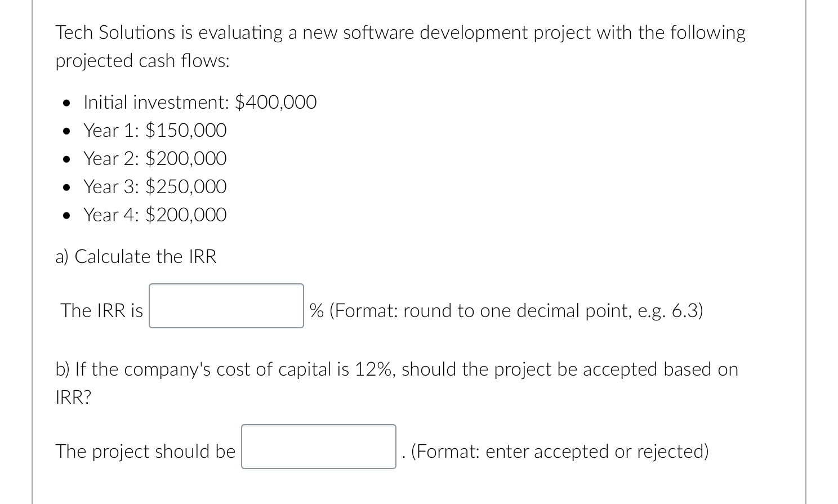Click the bullet point beside Initial investment
Screen dimensions: 838x504
66,102
